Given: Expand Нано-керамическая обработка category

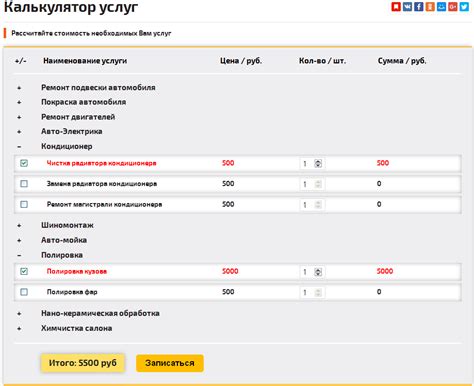Looking at the screenshot, I should [x=19, y=314].
